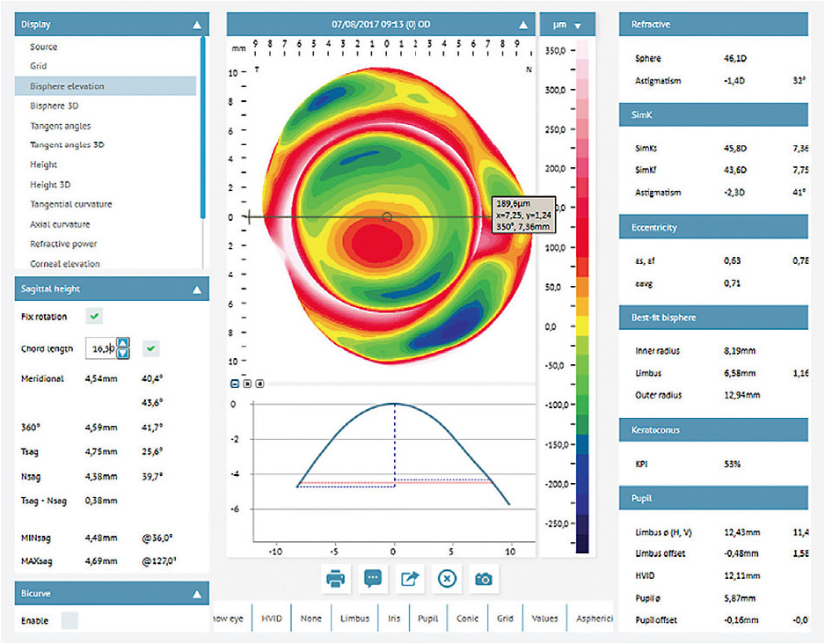This screenshot has width=825, height=644.
Task: Collapse the Display panel
Action: click(x=198, y=24)
